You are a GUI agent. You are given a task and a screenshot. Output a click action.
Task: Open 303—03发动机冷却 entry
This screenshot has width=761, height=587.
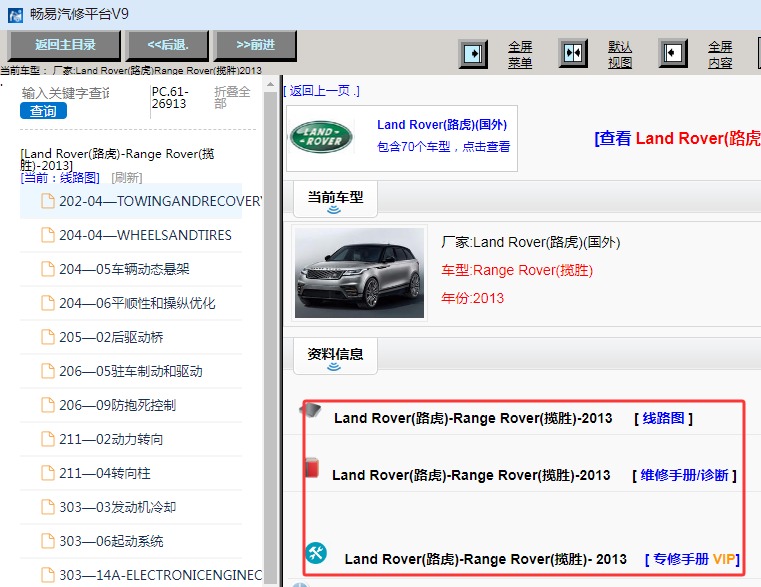click(131, 507)
